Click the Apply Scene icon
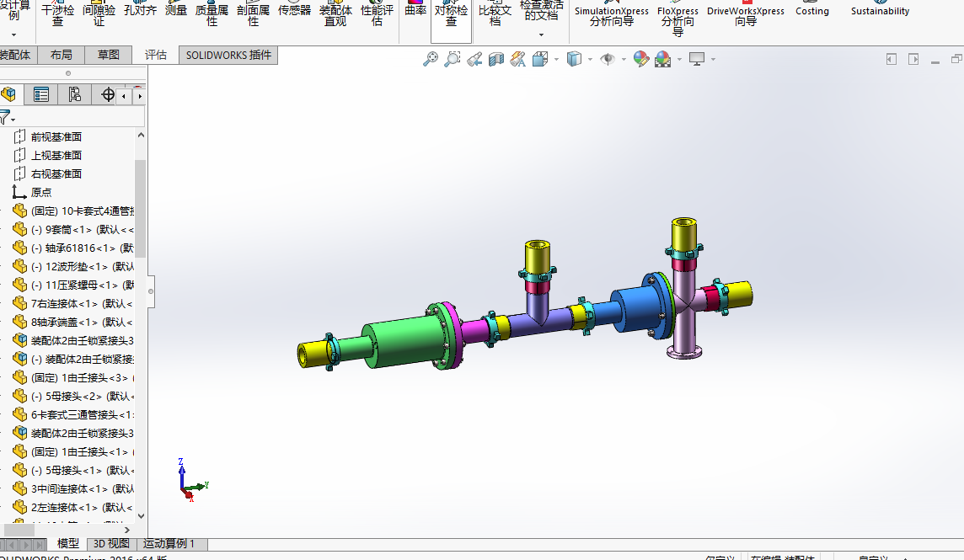 click(662, 59)
